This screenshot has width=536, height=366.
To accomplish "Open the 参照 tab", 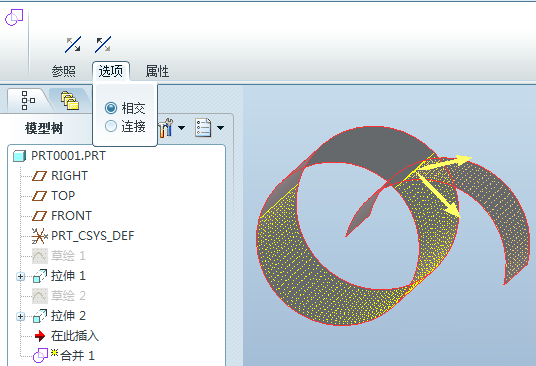I will tap(64, 71).
